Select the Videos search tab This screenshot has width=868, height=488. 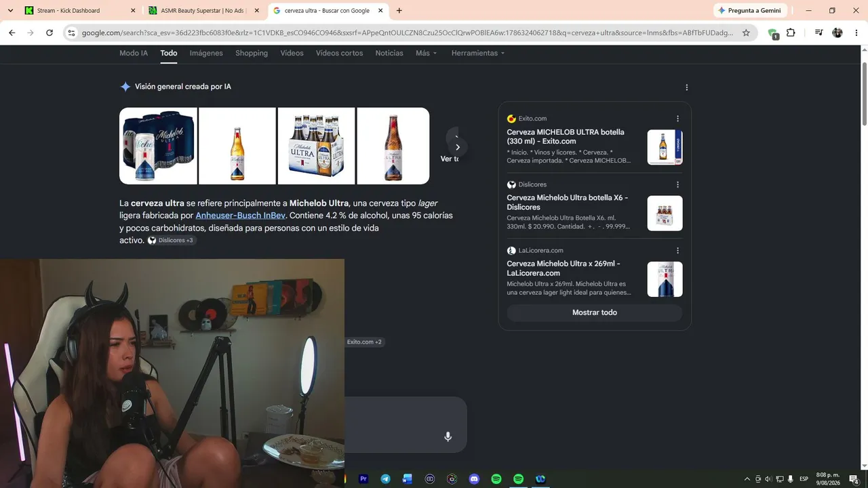pyautogui.click(x=292, y=53)
